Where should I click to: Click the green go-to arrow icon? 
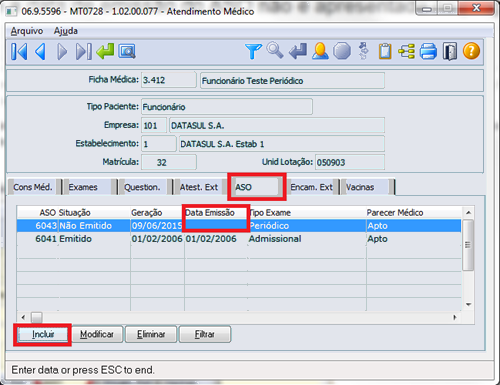105,51
